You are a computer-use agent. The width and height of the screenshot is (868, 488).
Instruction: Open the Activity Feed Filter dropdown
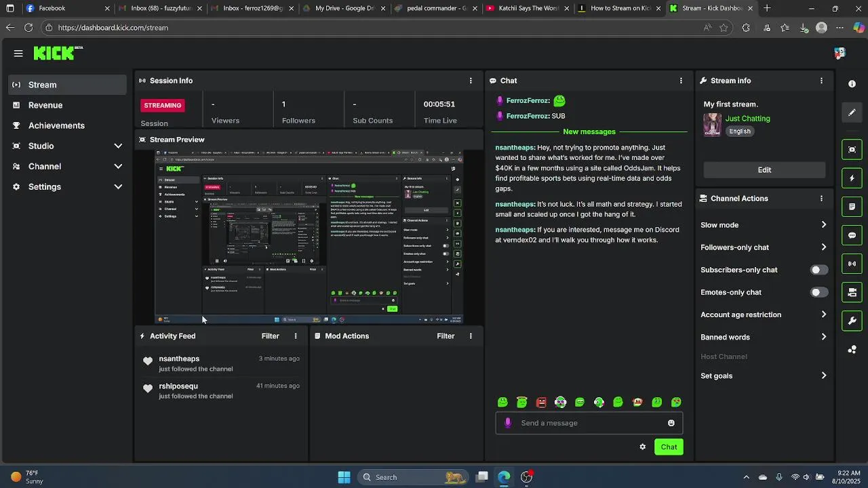(x=270, y=336)
